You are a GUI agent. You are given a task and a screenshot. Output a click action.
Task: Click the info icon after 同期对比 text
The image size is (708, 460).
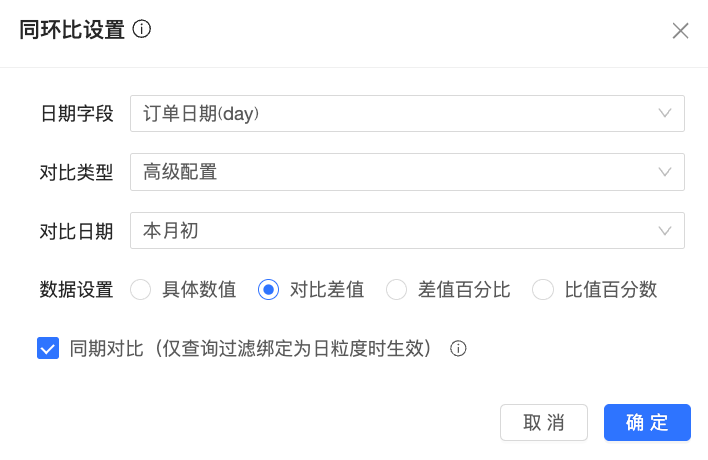(458, 349)
